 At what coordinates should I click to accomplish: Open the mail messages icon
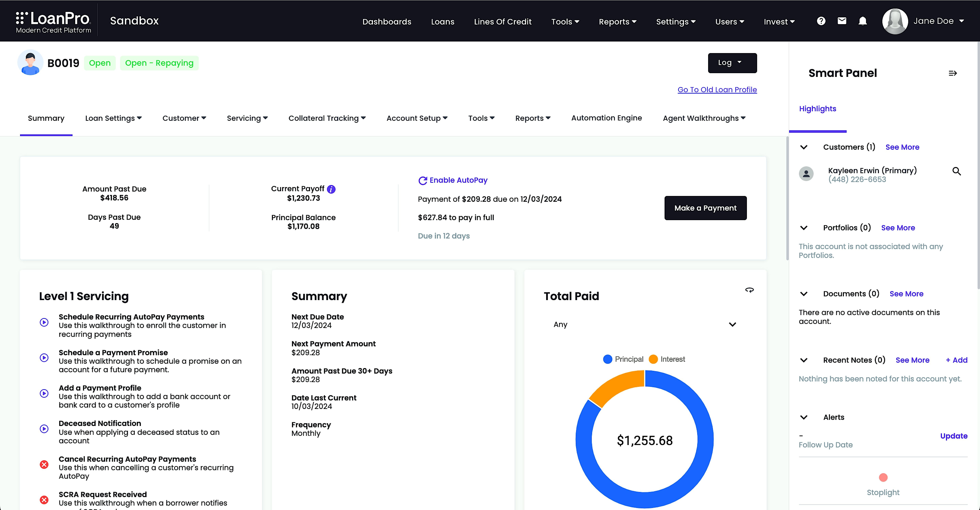(x=842, y=21)
